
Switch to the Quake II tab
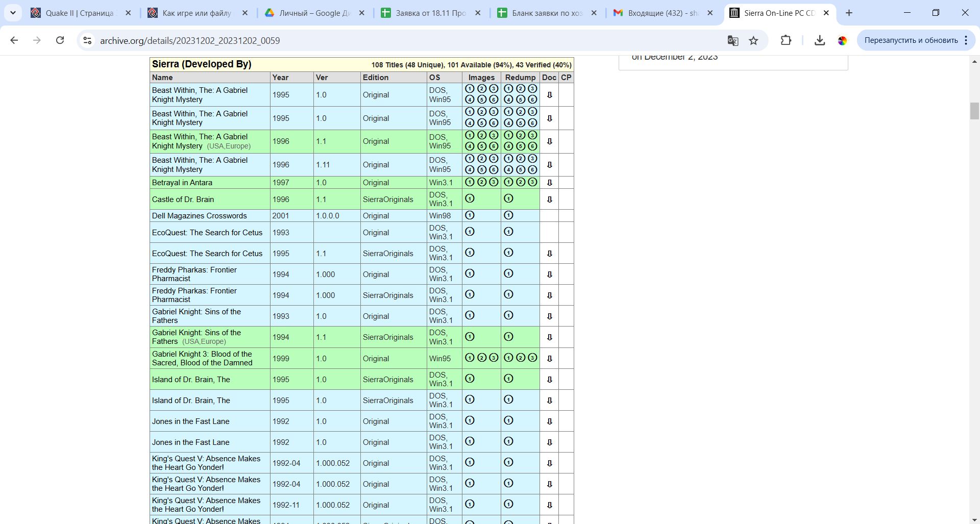point(81,13)
